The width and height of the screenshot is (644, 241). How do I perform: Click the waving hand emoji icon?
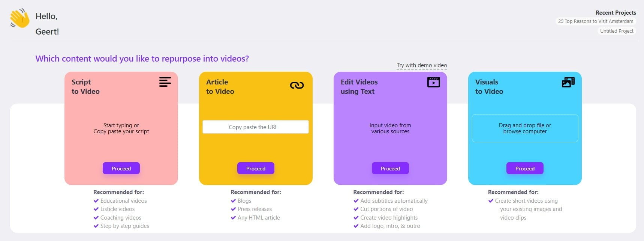tap(20, 18)
